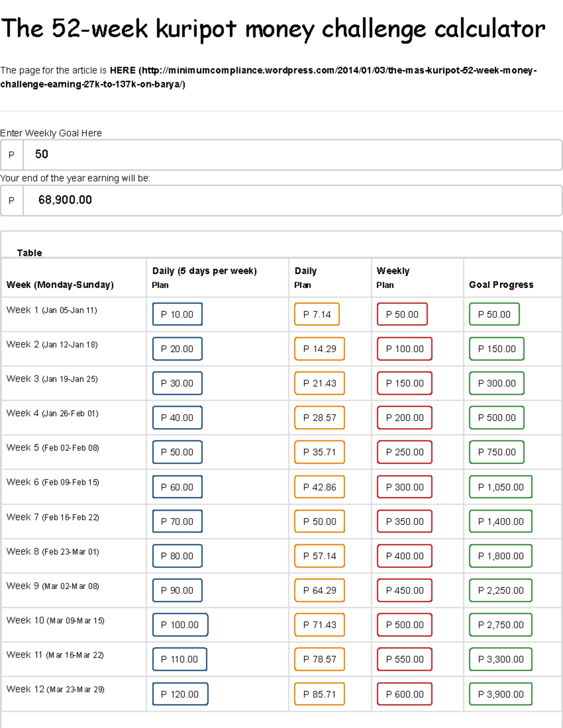Click Week 5 goal progress P 750.00
563x728 pixels.
coord(496,452)
